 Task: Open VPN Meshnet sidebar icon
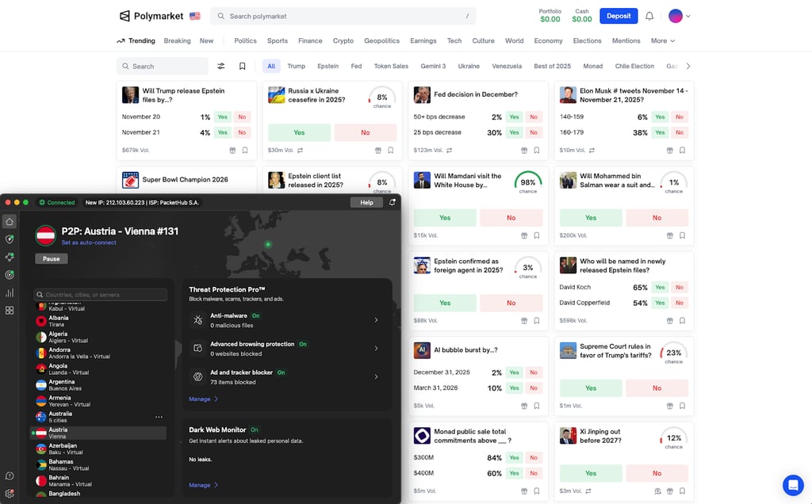coord(10,258)
